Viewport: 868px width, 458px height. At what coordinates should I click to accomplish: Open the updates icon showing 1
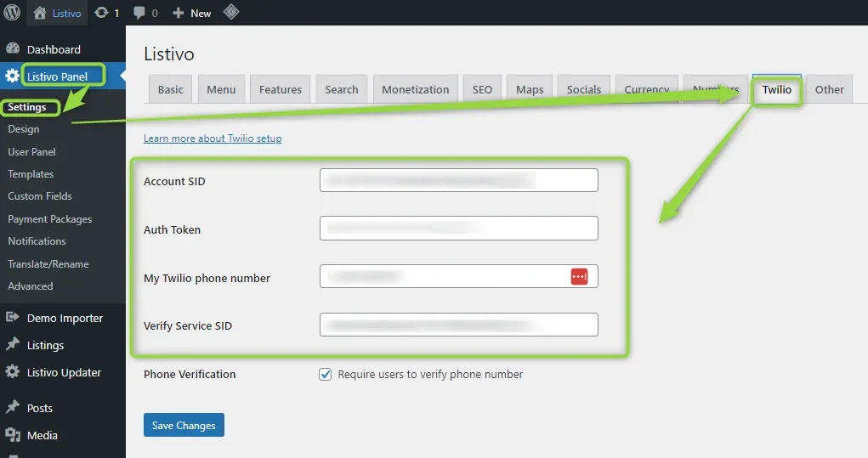[x=101, y=12]
